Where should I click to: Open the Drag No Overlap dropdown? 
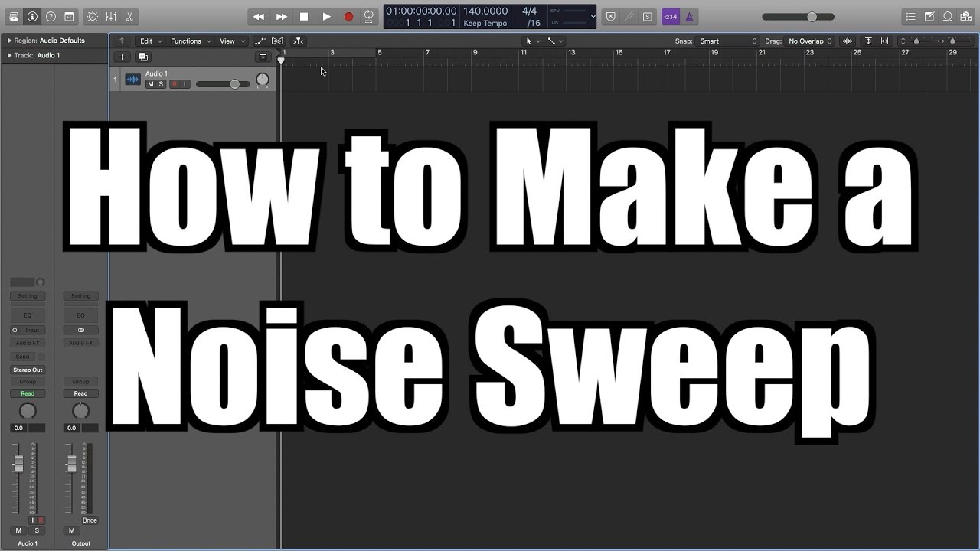[810, 41]
